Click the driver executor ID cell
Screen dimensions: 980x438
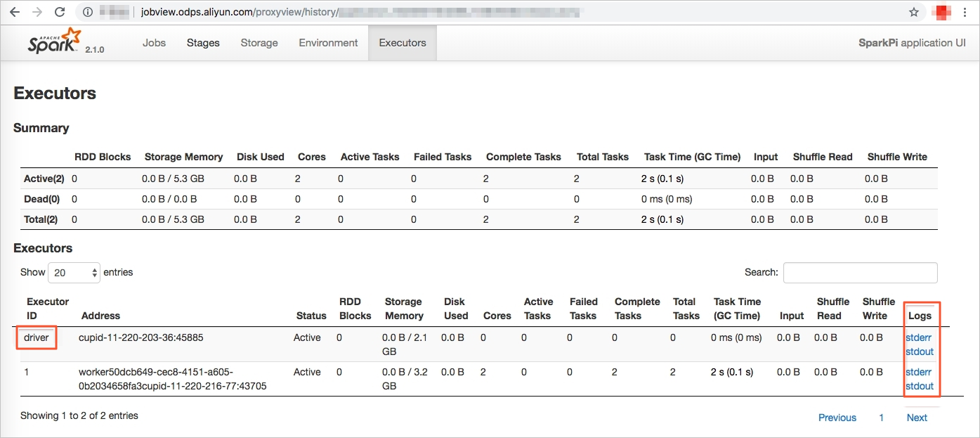point(37,337)
